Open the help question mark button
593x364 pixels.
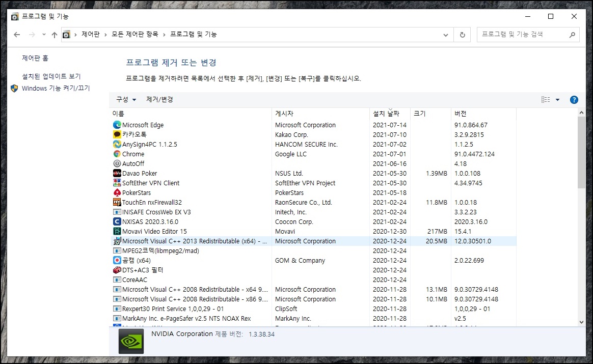click(x=574, y=100)
